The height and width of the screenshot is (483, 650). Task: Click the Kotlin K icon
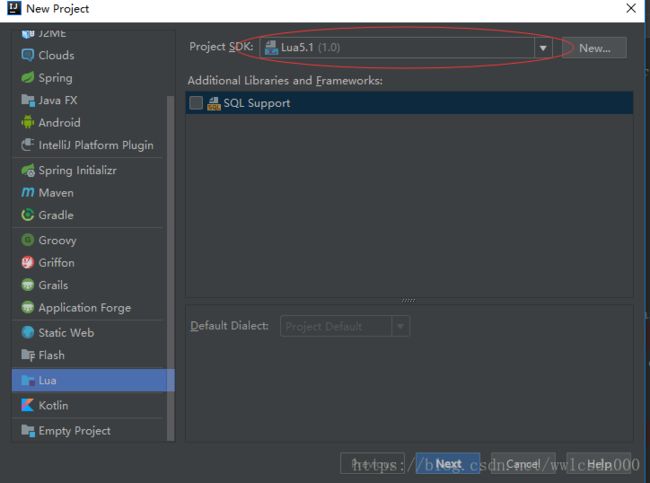pos(28,405)
